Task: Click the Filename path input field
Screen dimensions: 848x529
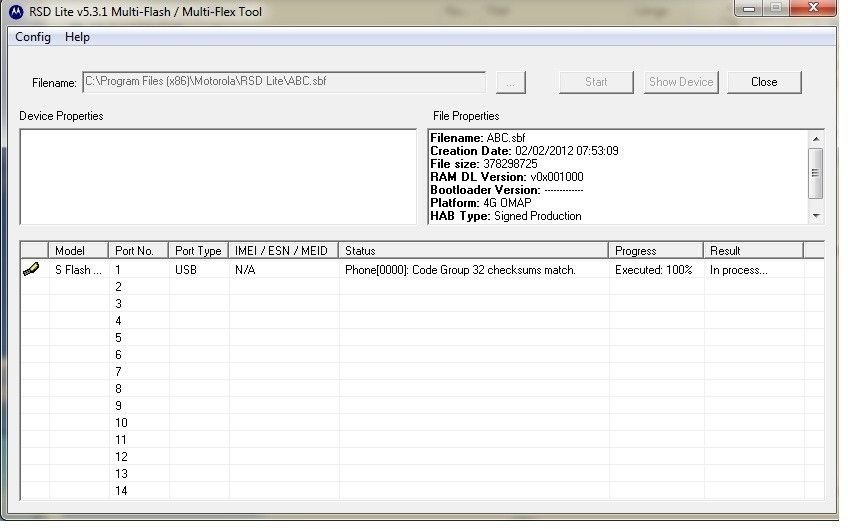Action: (284, 82)
